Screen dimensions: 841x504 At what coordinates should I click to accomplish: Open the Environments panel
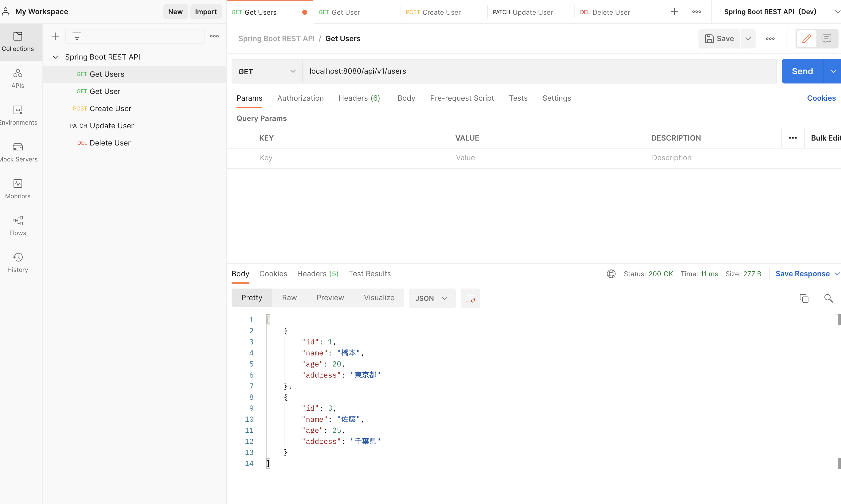[18, 115]
